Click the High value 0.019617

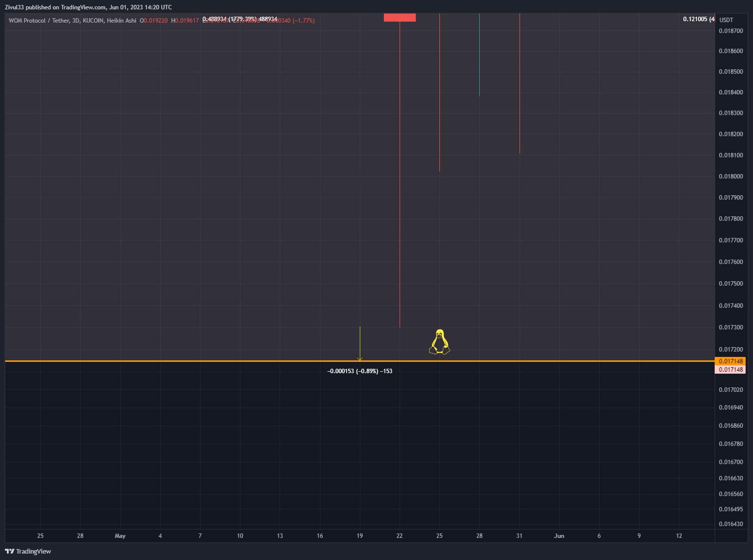(x=187, y=21)
